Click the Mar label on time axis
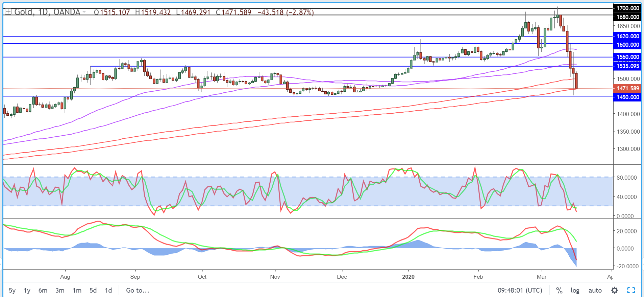The height and width of the screenshot is (297, 644). pyautogui.click(x=542, y=277)
